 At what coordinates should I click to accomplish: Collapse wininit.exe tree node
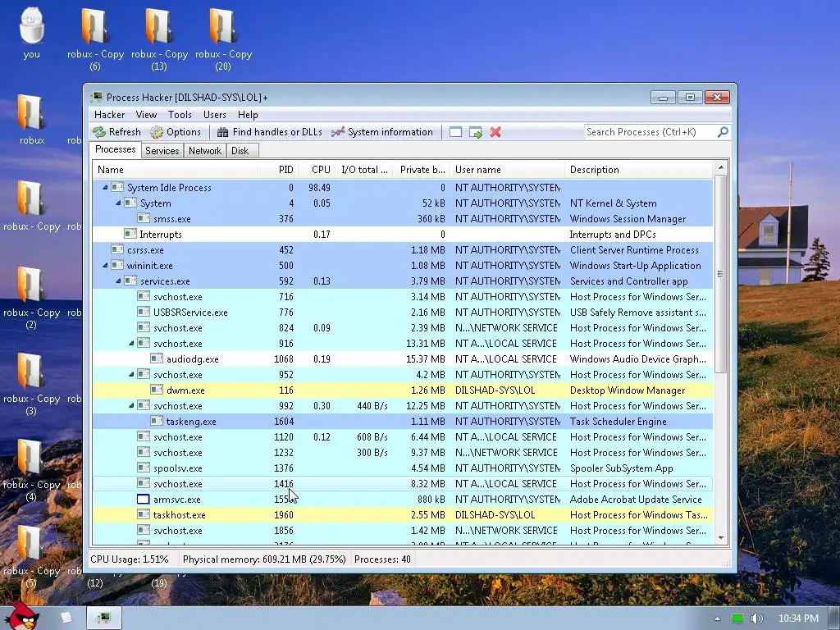pos(105,265)
